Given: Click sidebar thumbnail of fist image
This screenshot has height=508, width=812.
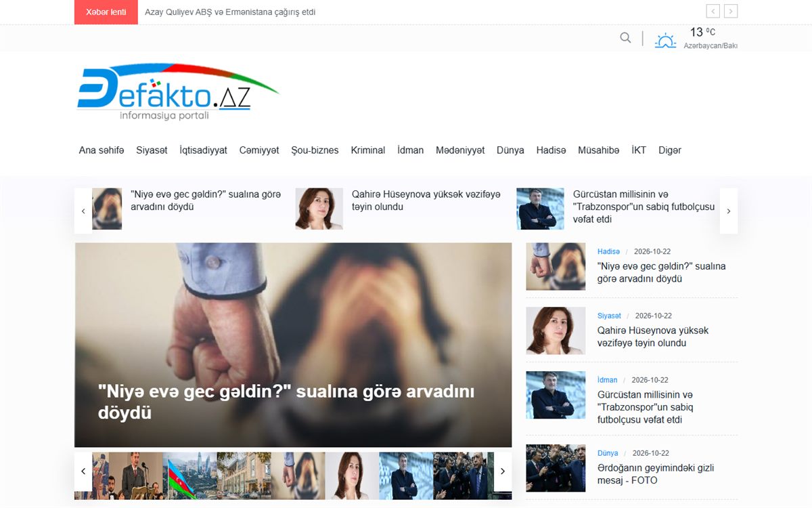Looking at the screenshot, I should pyautogui.click(x=556, y=267).
